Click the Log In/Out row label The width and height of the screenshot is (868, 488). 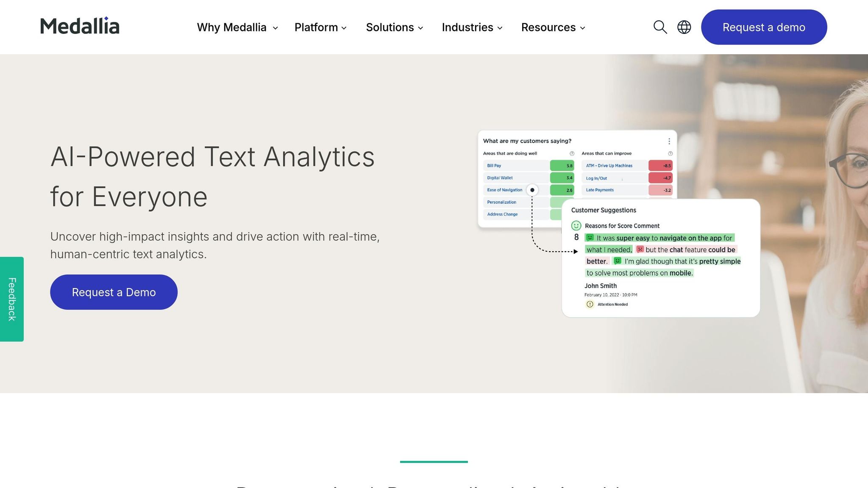point(596,178)
